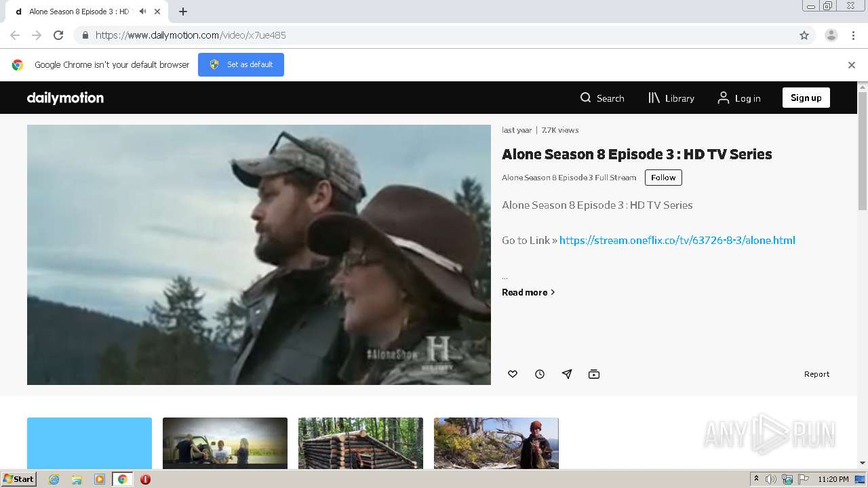Like the video with heart icon
Screen dimensions: 868x488
pos(513,374)
